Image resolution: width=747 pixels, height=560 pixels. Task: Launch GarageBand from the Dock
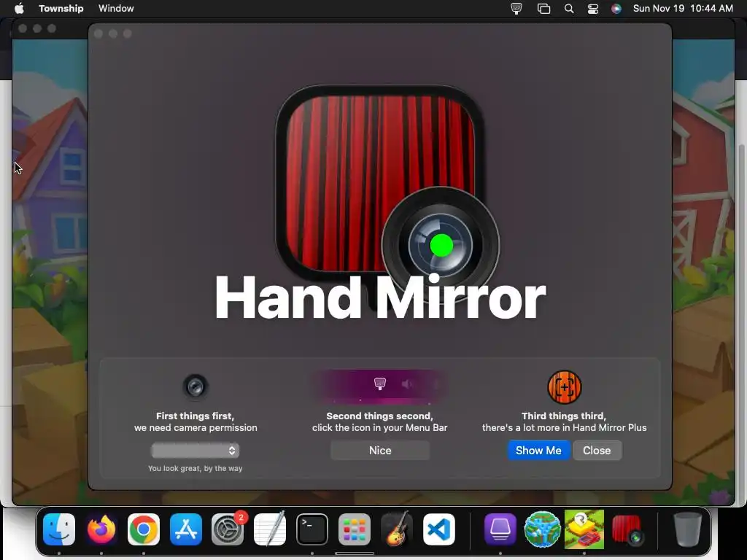tap(396, 529)
